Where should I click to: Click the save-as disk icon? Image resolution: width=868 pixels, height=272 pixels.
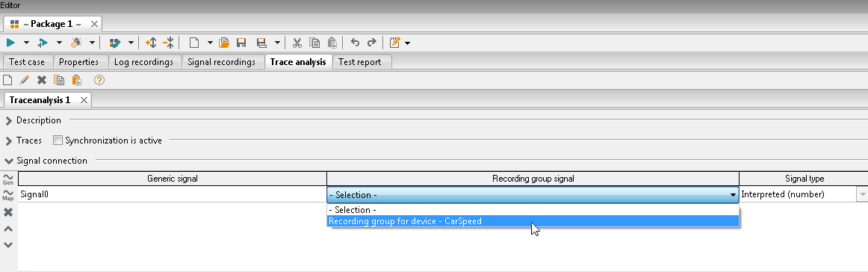click(262, 43)
